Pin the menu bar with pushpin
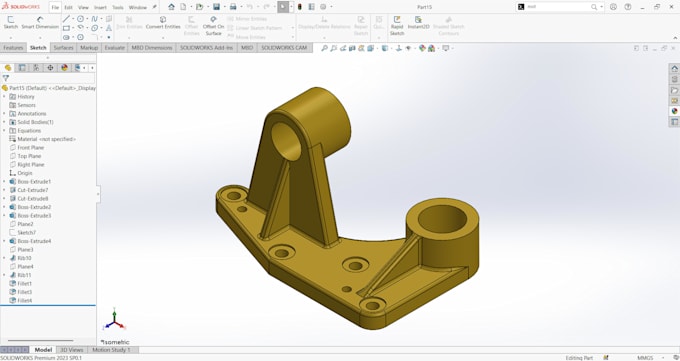The image size is (680, 361). [154, 7]
